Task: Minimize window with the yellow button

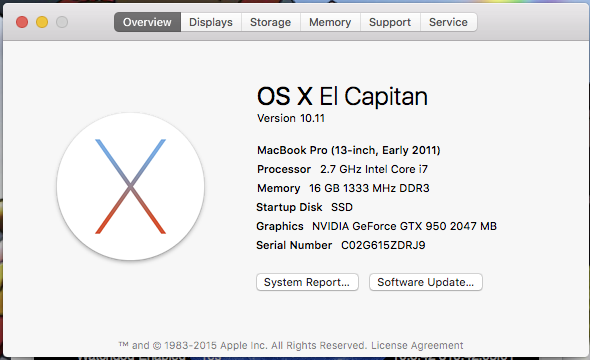Action: (x=42, y=22)
